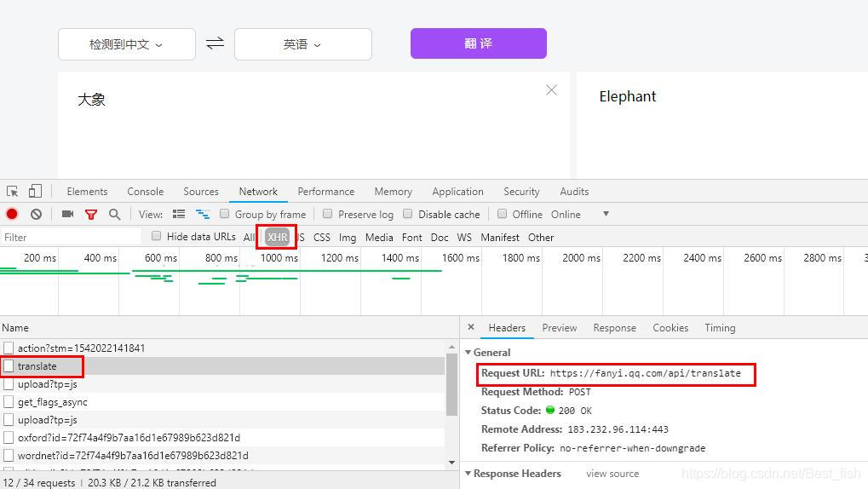Open the Online throttling dropdown
Screen dimensions: 868x489
point(579,215)
